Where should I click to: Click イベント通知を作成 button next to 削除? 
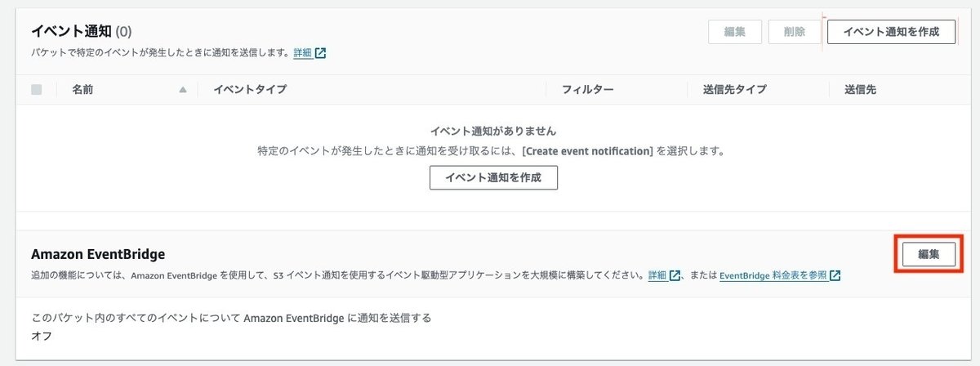coord(891,32)
